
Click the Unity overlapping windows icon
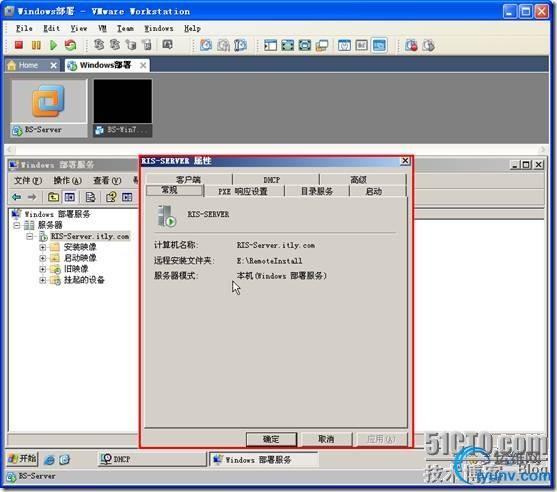coord(322,45)
